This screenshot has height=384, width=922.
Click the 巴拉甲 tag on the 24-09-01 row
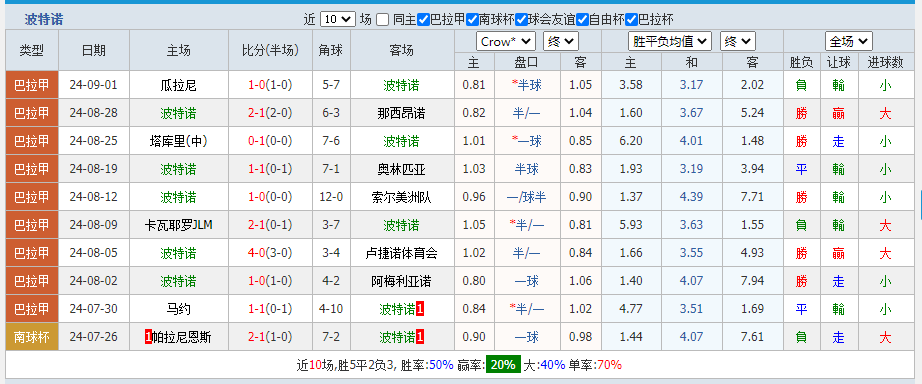pyautogui.click(x=32, y=85)
